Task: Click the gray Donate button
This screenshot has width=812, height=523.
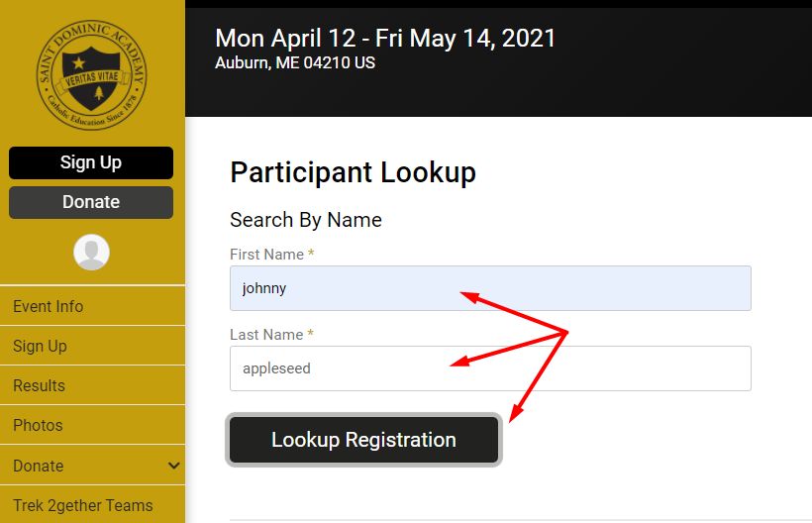Action: [91, 202]
